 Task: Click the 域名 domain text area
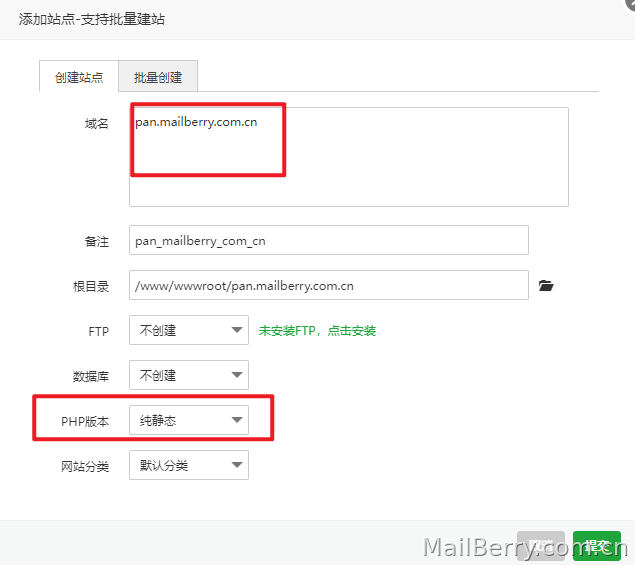pos(349,157)
